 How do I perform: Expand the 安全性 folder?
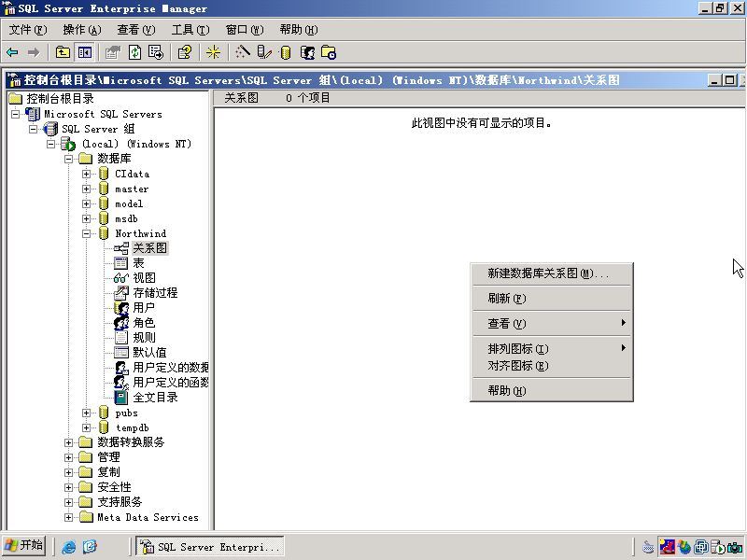(x=68, y=487)
